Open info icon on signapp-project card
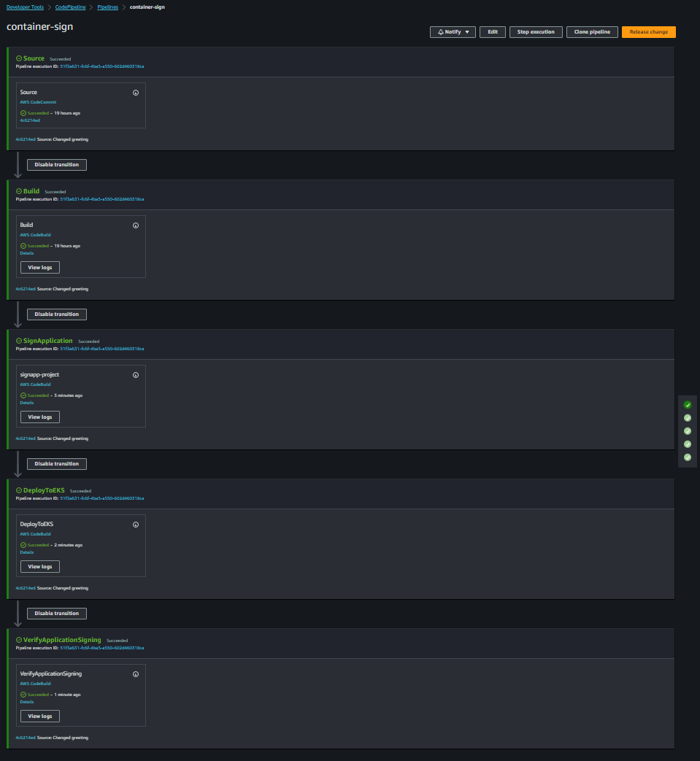The width and height of the screenshot is (700, 761). pos(135,374)
